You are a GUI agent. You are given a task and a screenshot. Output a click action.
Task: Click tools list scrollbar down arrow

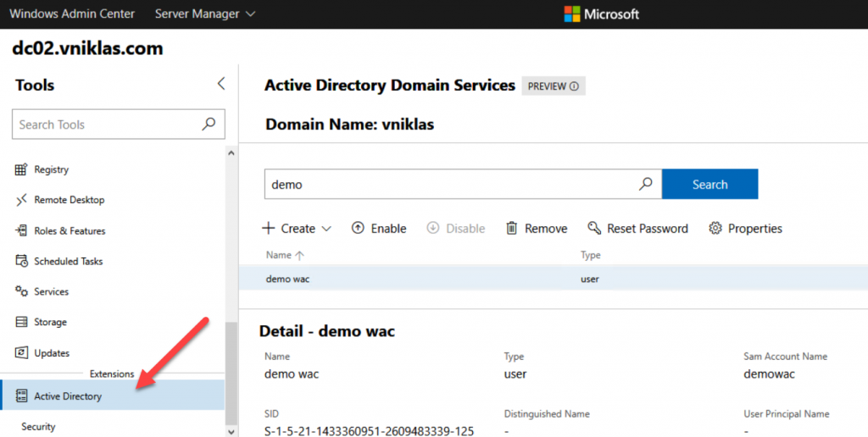point(231,432)
